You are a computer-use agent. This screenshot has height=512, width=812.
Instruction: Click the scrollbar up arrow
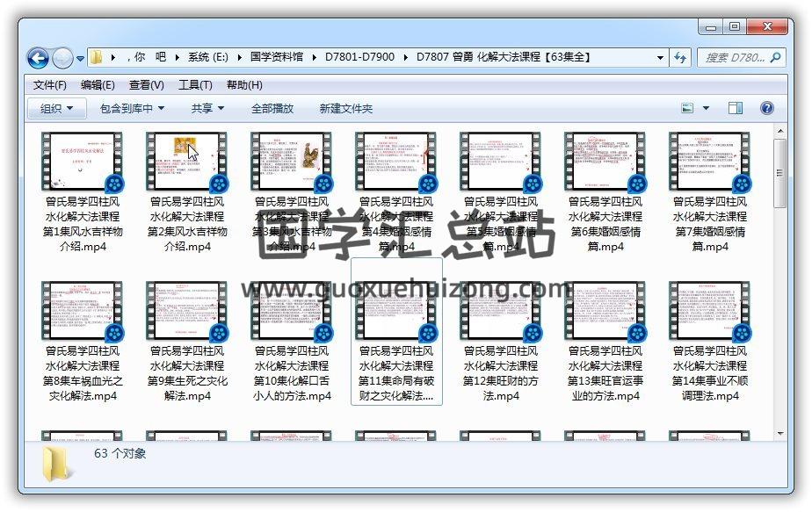tap(780, 131)
